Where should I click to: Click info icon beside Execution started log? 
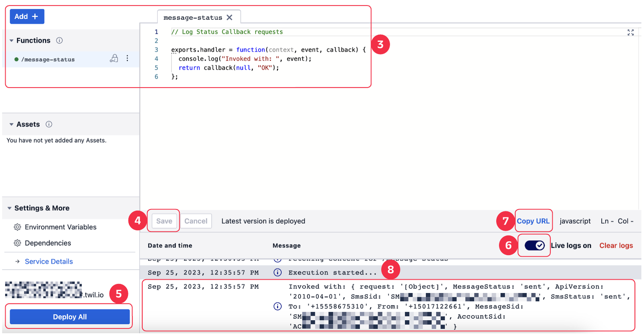click(277, 272)
